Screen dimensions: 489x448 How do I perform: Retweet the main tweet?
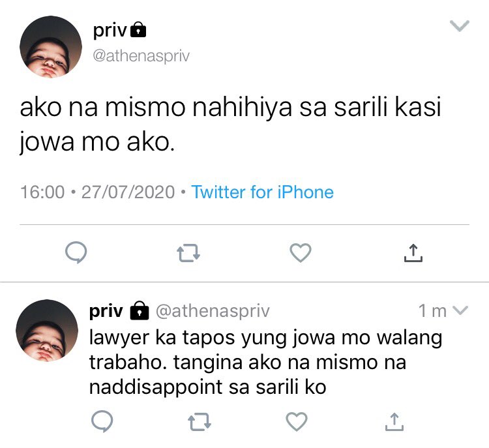[188, 253]
